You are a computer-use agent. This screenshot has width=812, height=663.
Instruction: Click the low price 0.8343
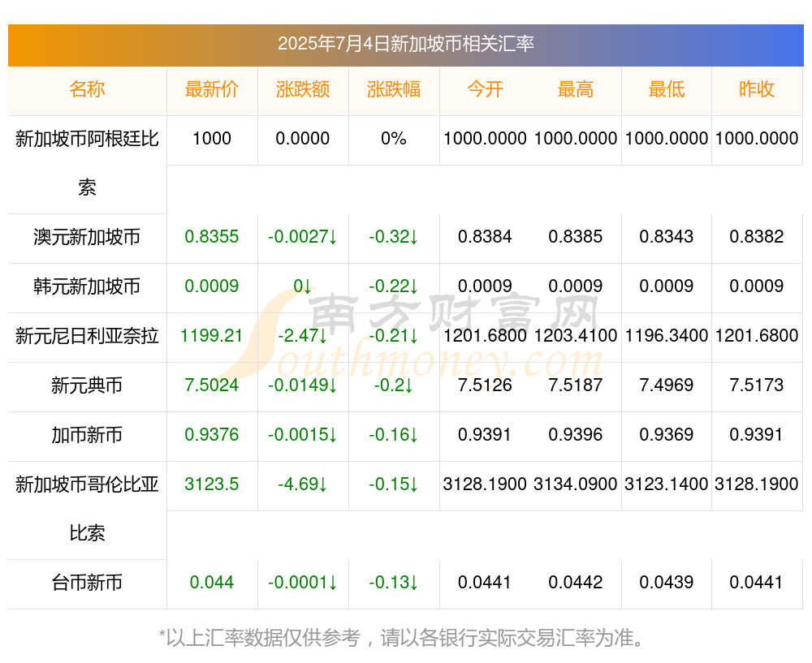click(667, 237)
